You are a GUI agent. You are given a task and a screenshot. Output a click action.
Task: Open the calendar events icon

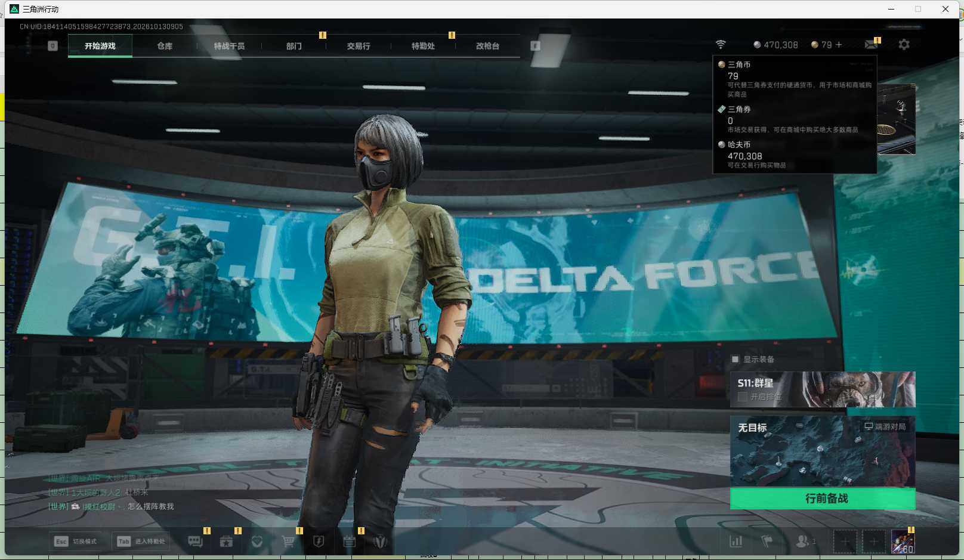click(350, 542)
